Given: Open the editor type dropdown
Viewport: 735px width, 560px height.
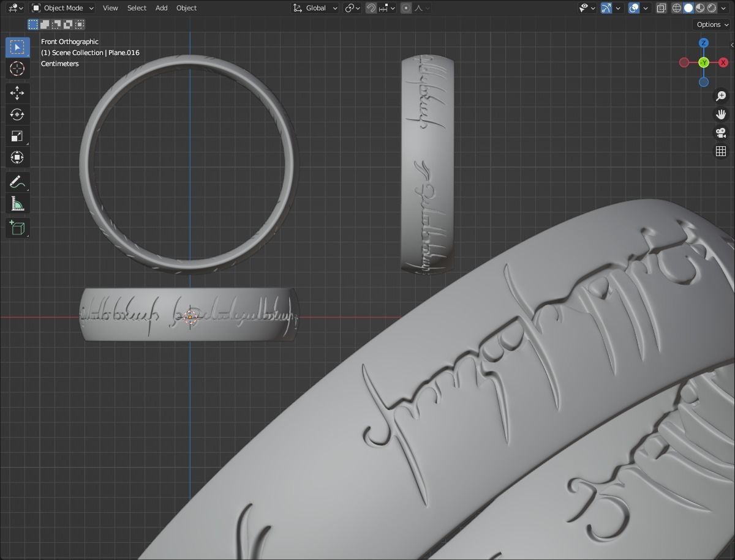Looking at the screenshot, I should pos(17,8).
